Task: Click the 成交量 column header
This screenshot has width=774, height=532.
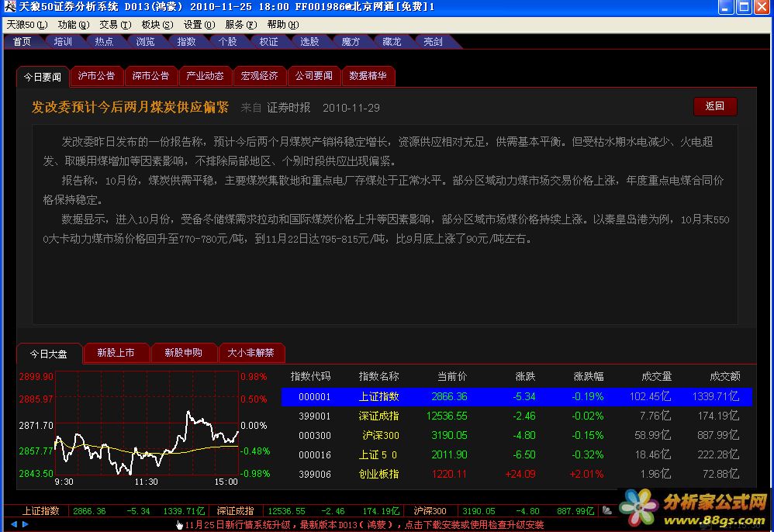Action: coord(657,377)
